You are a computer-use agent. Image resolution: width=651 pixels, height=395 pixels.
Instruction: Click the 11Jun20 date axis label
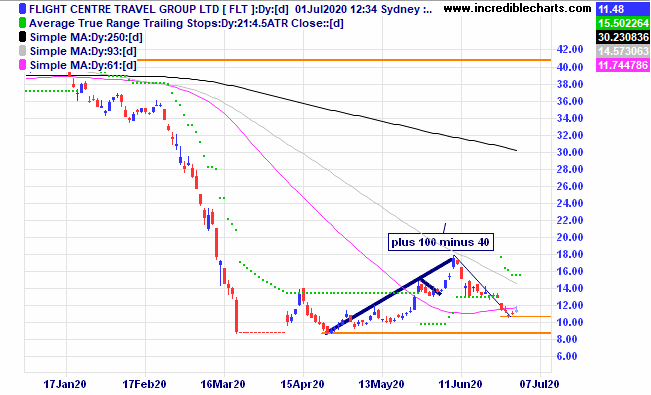coord(460,384)
